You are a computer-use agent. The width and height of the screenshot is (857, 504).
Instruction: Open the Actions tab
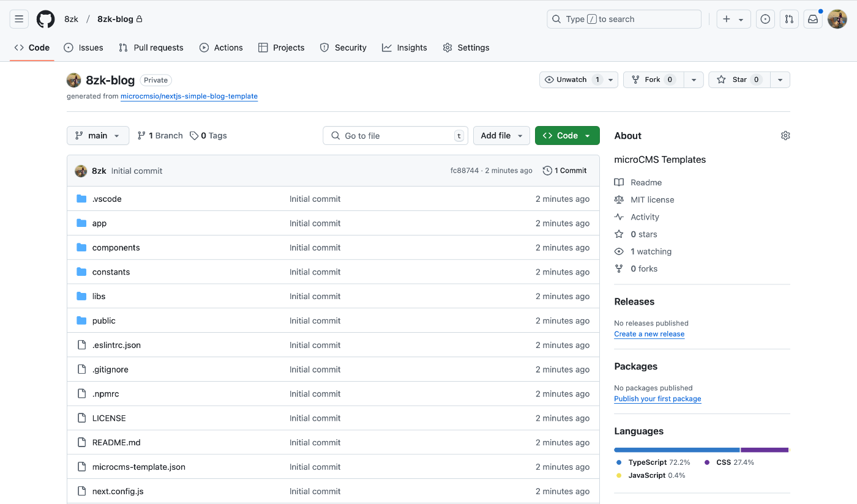coord(221,48)
